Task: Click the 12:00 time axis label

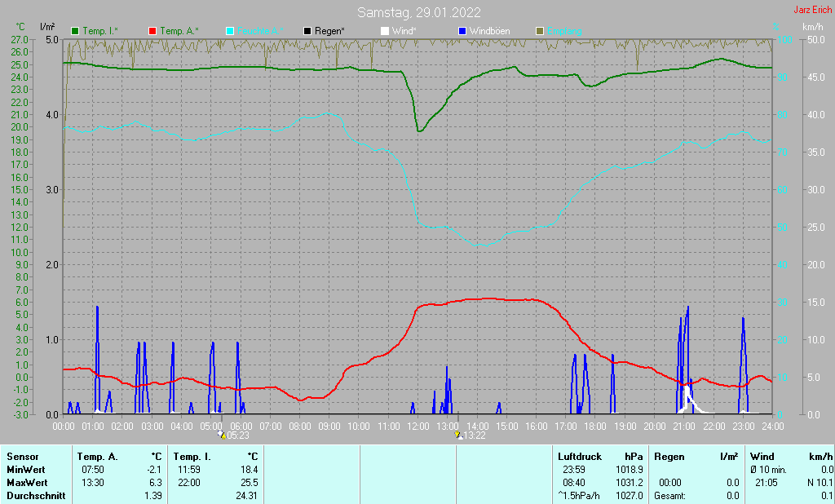Action: click(418, 427)
